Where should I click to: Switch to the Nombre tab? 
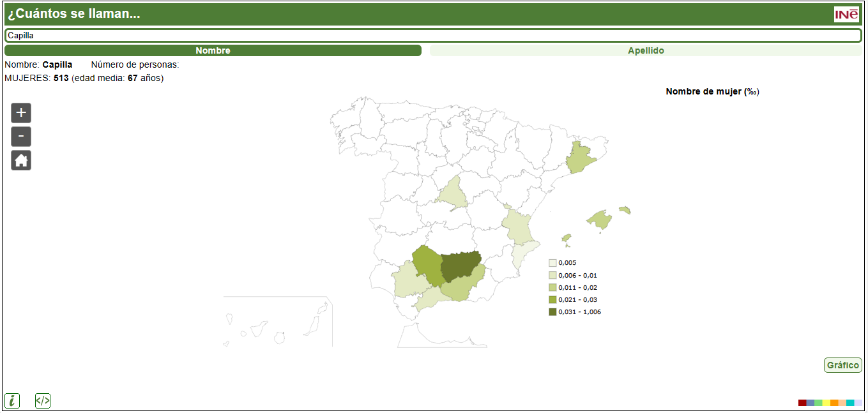[213, 50]
